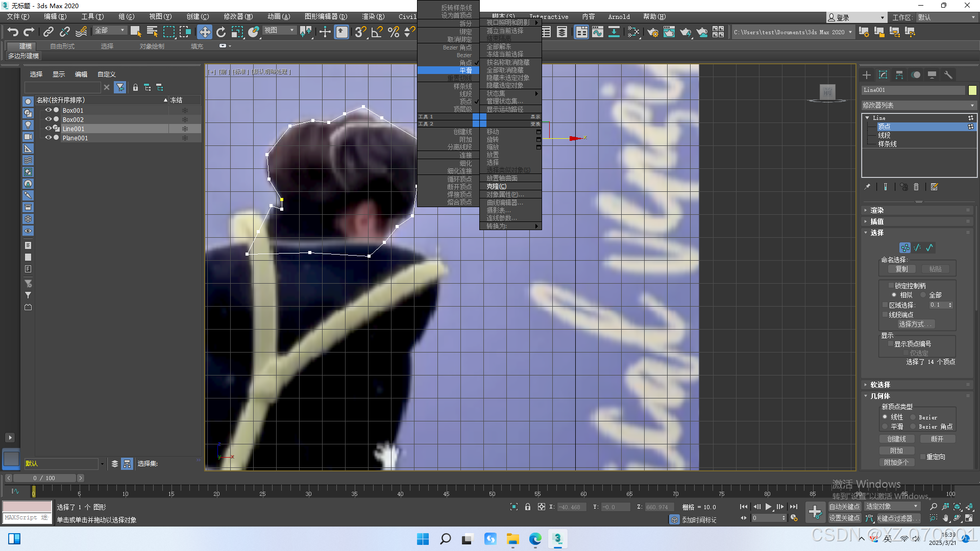
Task: Click Remove modifier trash icon
Action: pyautogui.click(x=916, y=187)
